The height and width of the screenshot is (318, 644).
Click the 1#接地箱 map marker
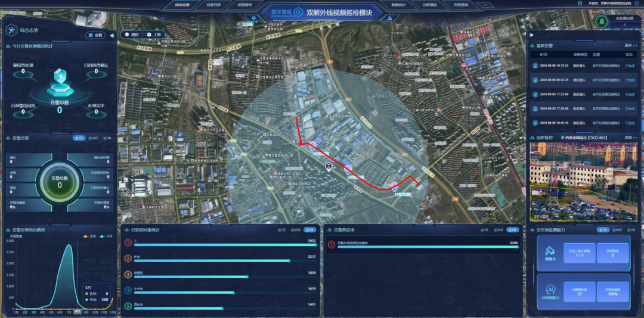point(394,187)
